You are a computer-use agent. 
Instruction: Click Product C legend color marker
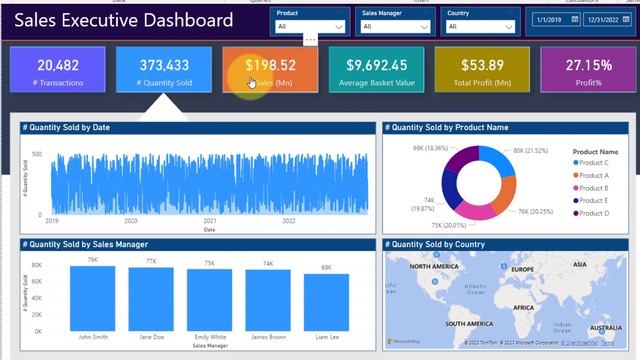576,162
